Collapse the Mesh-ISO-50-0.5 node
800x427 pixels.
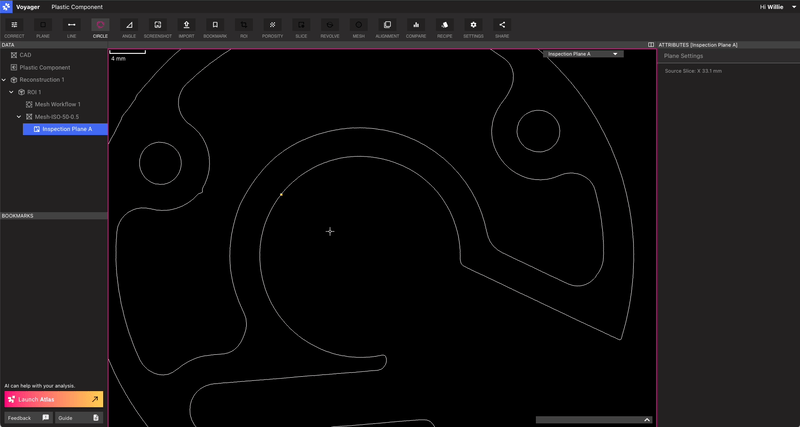[19, 117]
